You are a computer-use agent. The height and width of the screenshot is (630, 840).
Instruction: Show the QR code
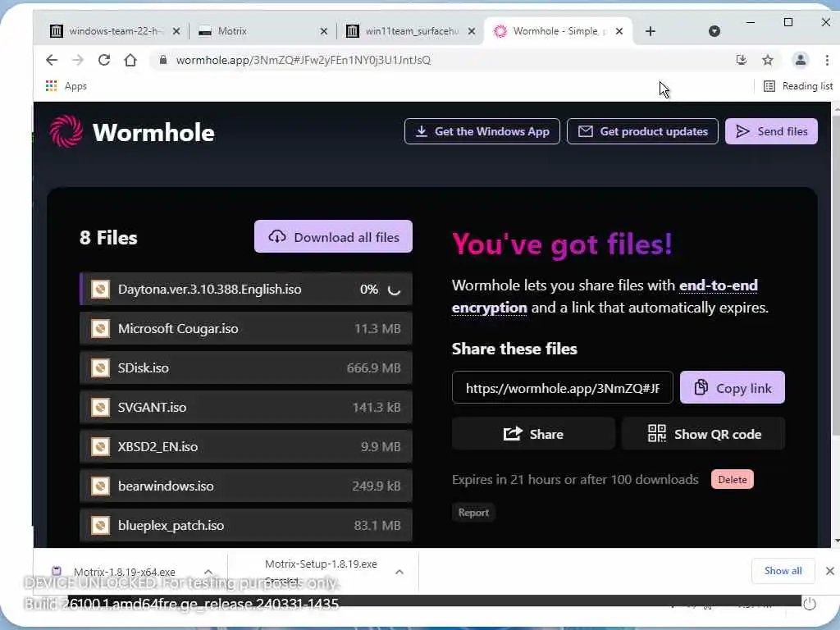[x=703, y=434]
